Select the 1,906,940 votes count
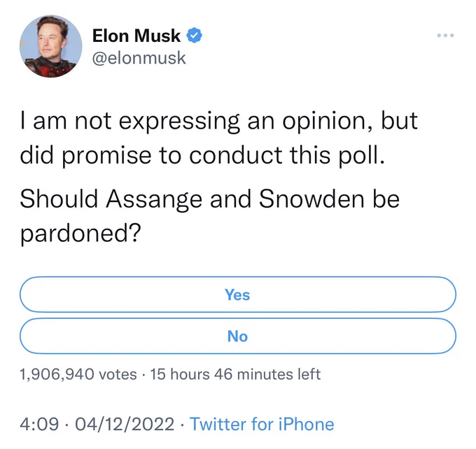This screenshot has width=476, height=449. pos(78,374)
